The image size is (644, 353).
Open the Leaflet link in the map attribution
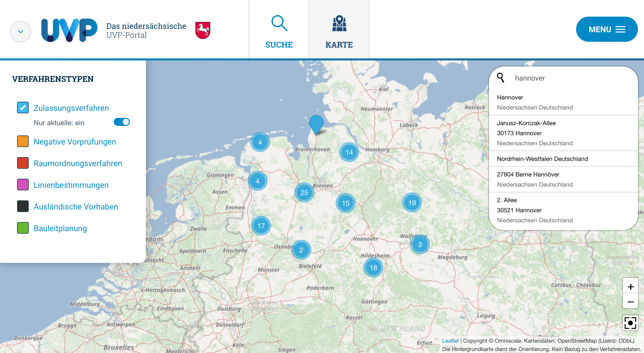pos(450,341)
